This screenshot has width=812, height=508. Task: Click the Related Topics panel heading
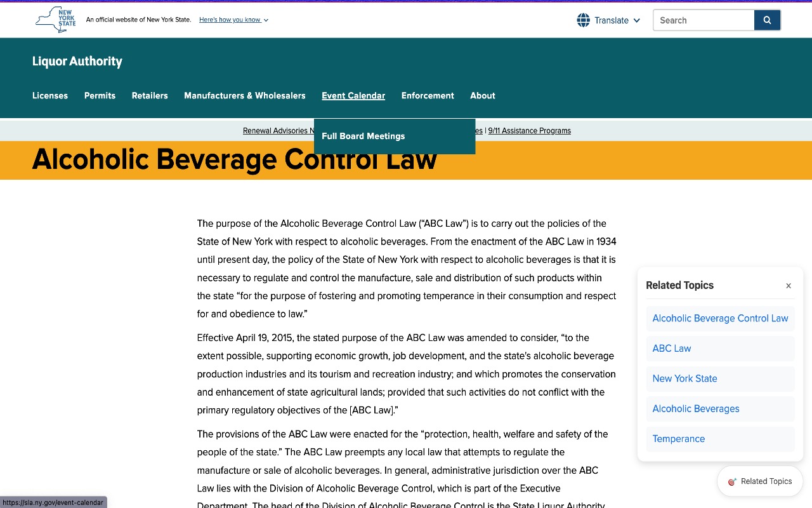(679, 285)
